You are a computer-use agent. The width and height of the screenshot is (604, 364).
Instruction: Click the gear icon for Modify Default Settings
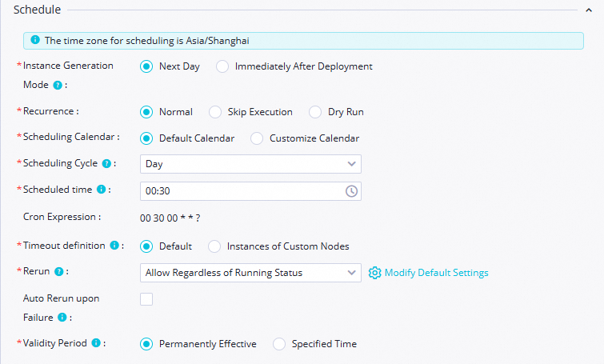pos(374,273)
